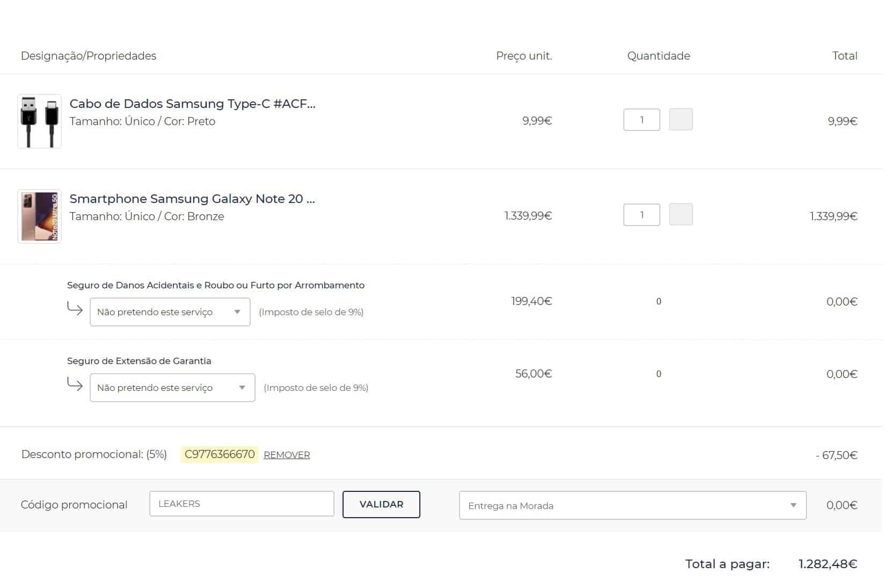The height and width of the screenshot is (588, 895).
Task: Click the gray button beside smartphone quantity
Action: point(681,214)
